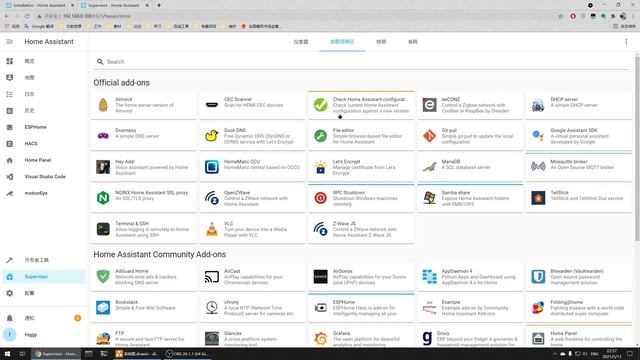
Task: Open the foggy user profile
Action: (x=44, y=335)
